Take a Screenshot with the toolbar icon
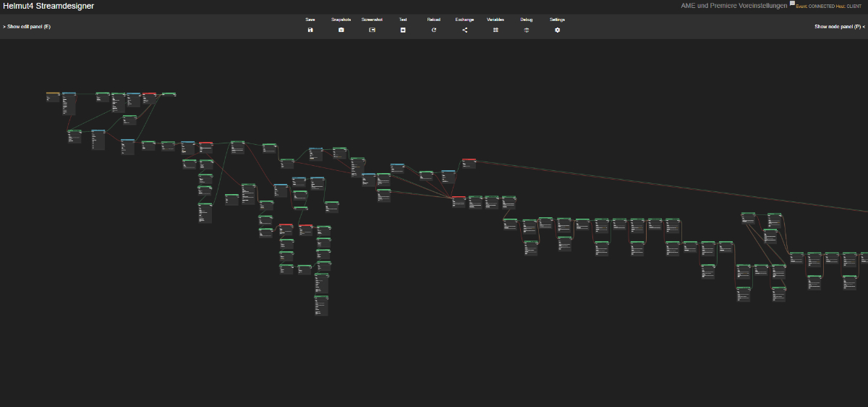868x407 pixels. tap(373, 30)
